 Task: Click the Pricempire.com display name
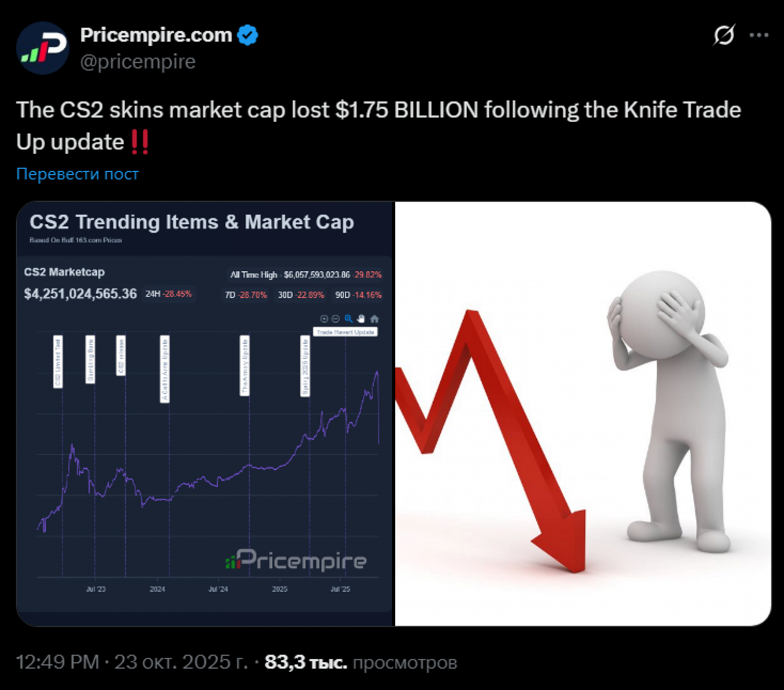(x=156, y=35)
